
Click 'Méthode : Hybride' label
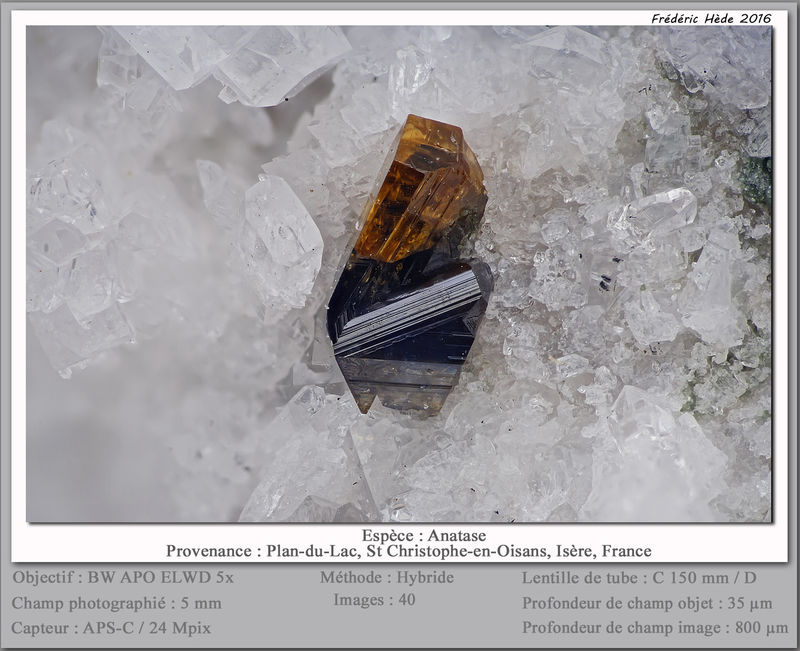pos(387,578)
